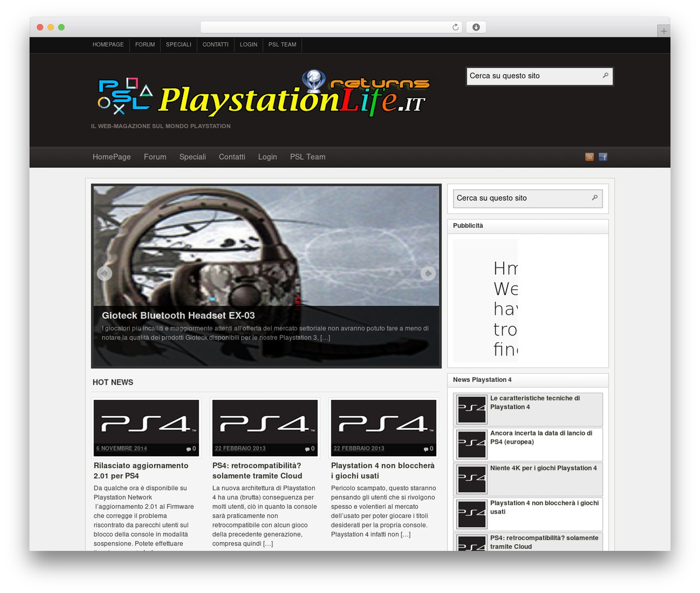Viewport: 700px width, 593px height.
Task: Click the browser address bar
Action: (331, 27)
